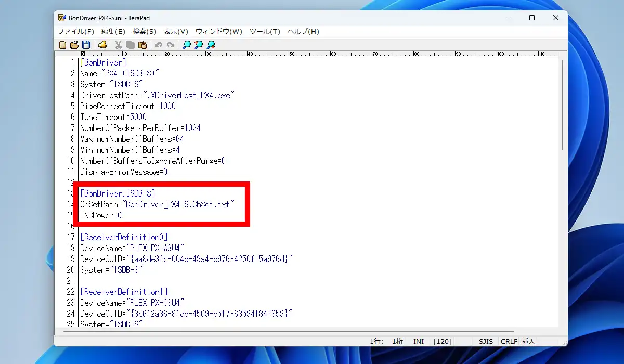Click the MinimumNumberOfBuffers=4 line
This screenshot has width=624, height=364.
(130, 150)
